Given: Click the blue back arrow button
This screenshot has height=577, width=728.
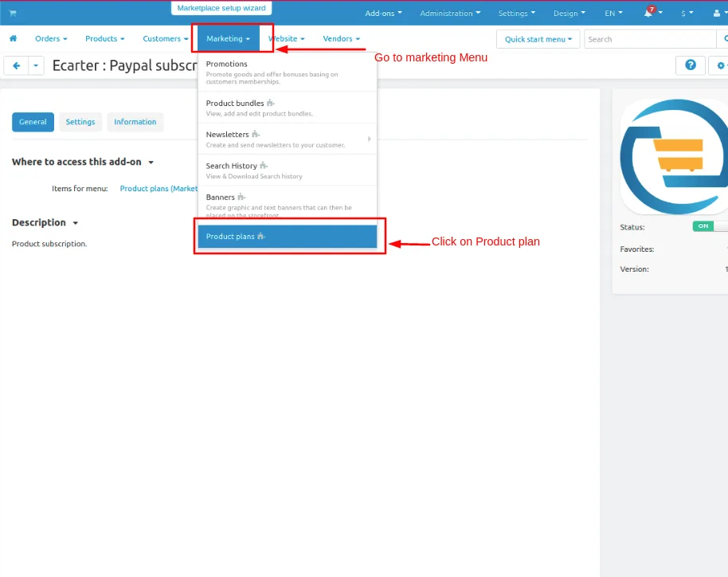Looking at the screenshot, I should pyautogui.click(x=16, y=65).
